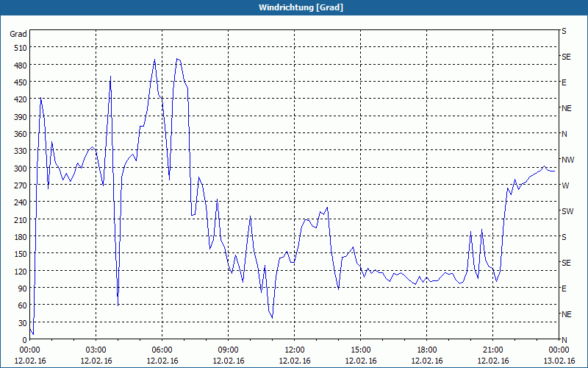Click the 270 degree label
Screen dimensions: 588x368
(21, 185)
